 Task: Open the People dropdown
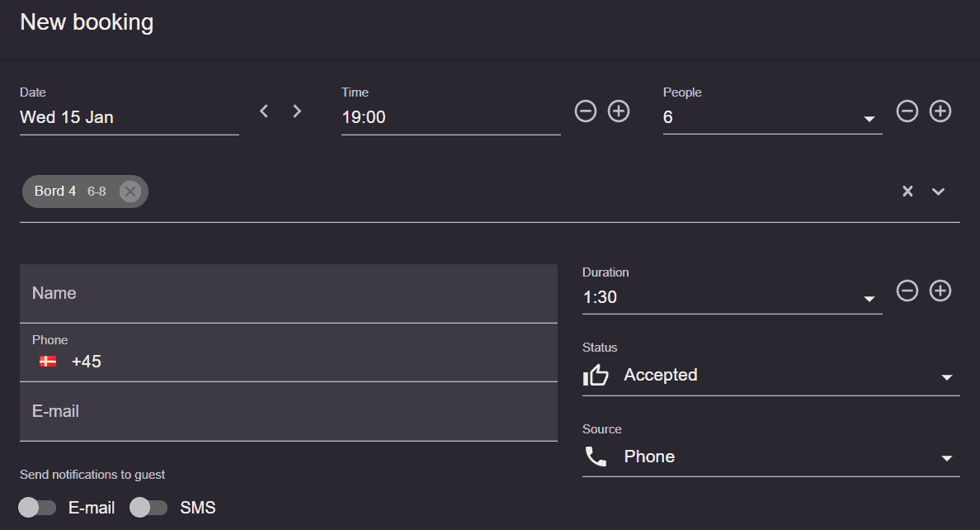pos(869,119)
